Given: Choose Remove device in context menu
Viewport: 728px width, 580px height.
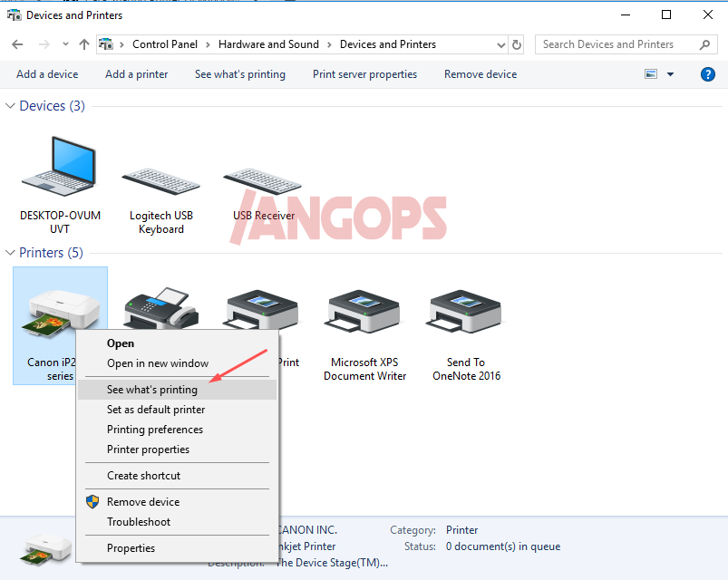Looking at the screenshot, I should (178, 502).
